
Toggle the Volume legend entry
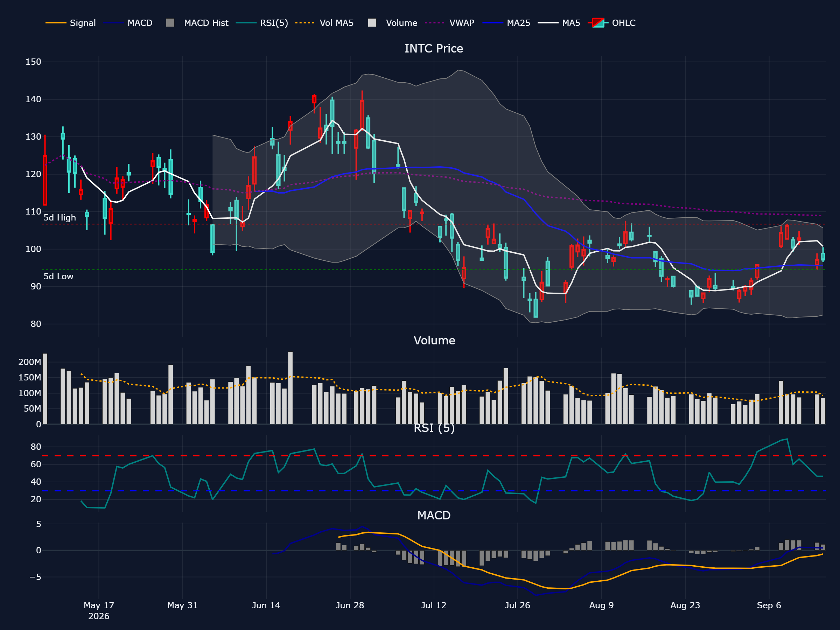point(393,23)
